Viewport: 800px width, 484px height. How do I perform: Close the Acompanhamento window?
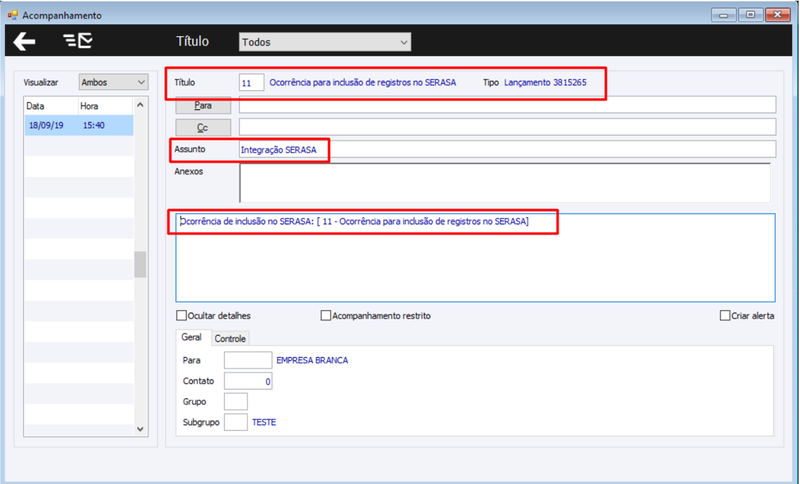coord(778,14)
